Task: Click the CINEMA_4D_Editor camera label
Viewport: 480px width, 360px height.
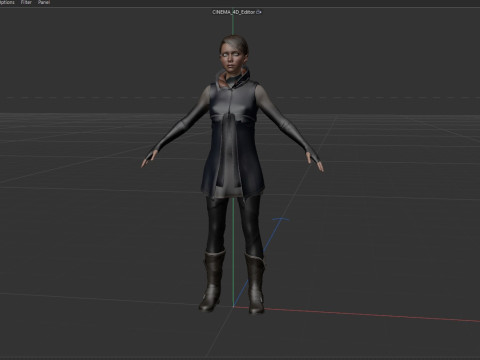Action: (x=234, y=12)
